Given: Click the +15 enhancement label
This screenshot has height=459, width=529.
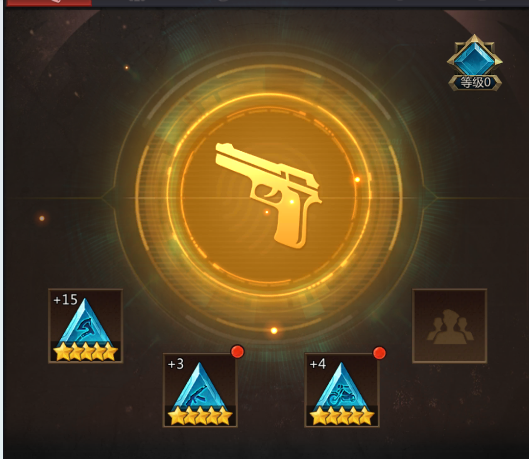Looking at the screenshot, I should click(65, 299).
